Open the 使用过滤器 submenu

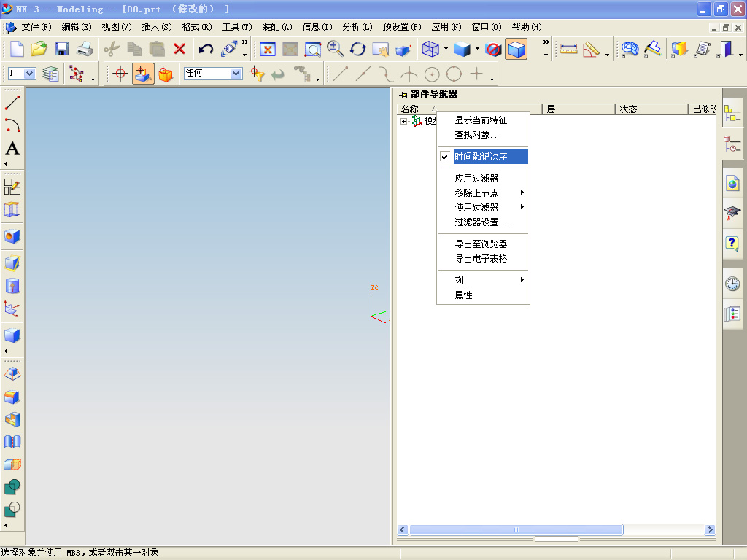(483, 208)
